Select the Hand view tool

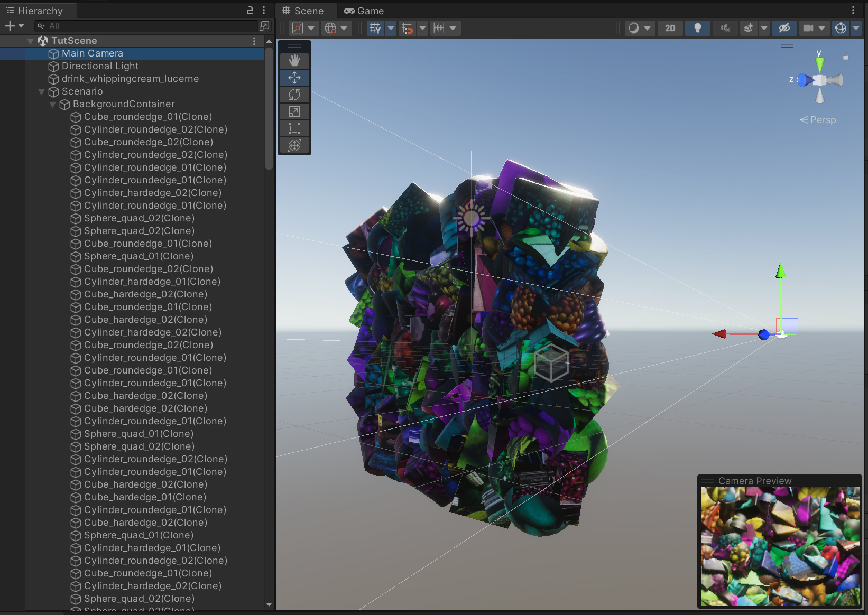[x=294, y=61]
